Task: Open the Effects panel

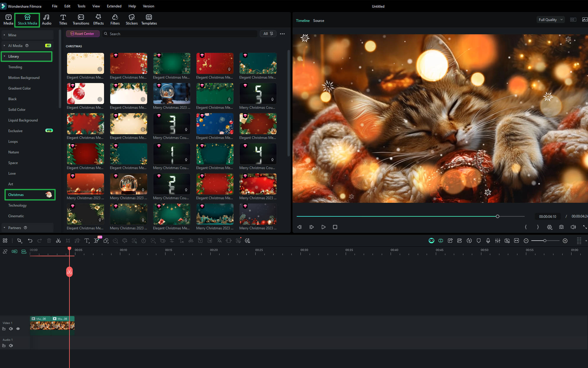Action: click(98, 20)
